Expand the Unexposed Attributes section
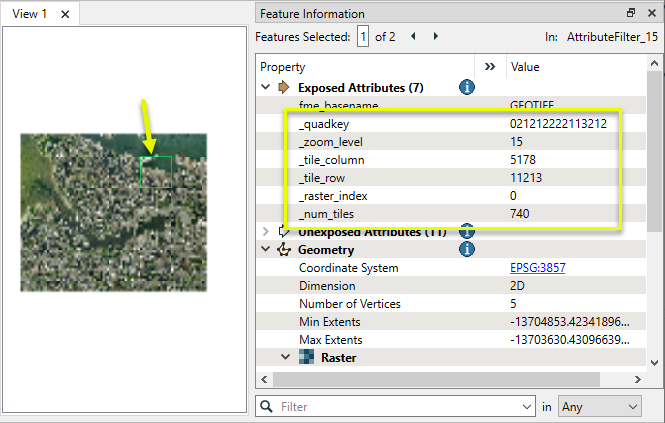 (x=266, y=232)
